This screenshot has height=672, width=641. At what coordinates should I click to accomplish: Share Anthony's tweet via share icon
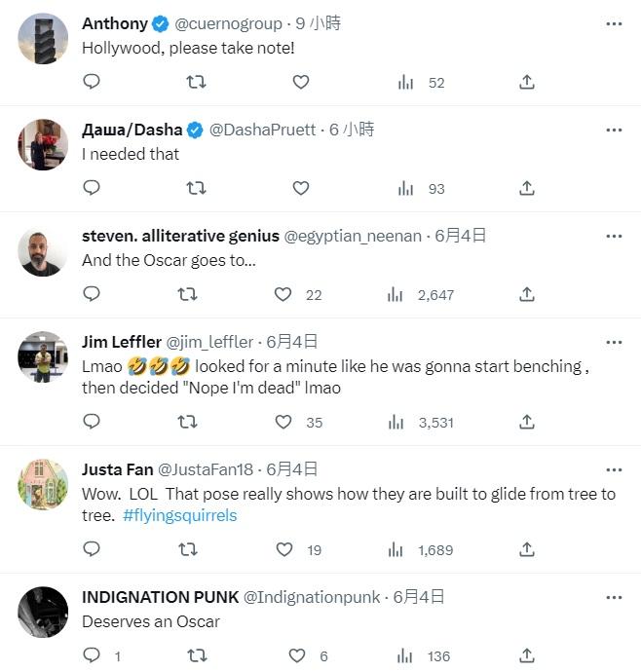click(526, 83)
